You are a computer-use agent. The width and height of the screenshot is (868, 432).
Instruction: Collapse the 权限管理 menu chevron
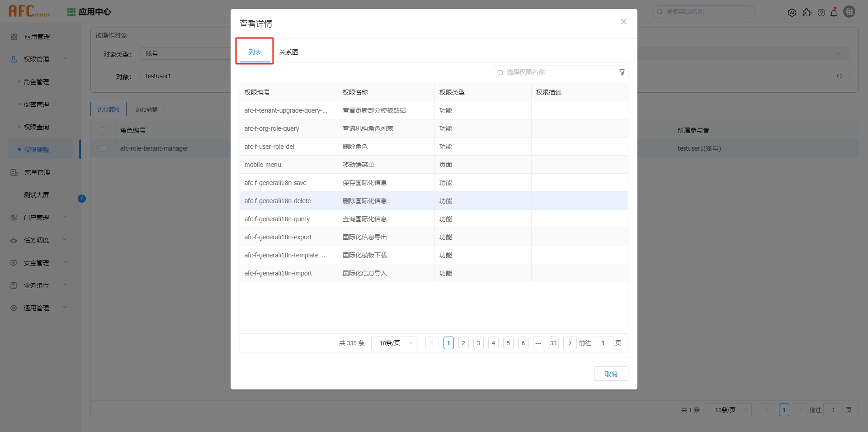click(x=65, y=59)
